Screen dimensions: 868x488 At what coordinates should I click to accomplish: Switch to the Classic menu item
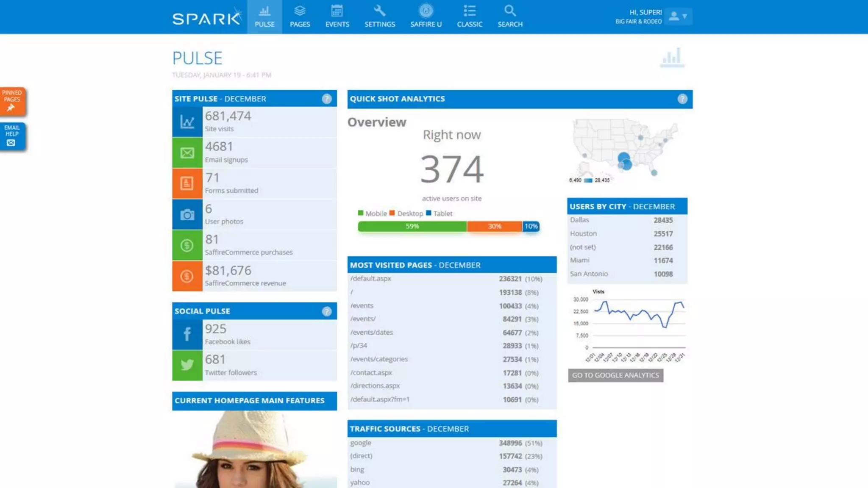tap(469, 16)
